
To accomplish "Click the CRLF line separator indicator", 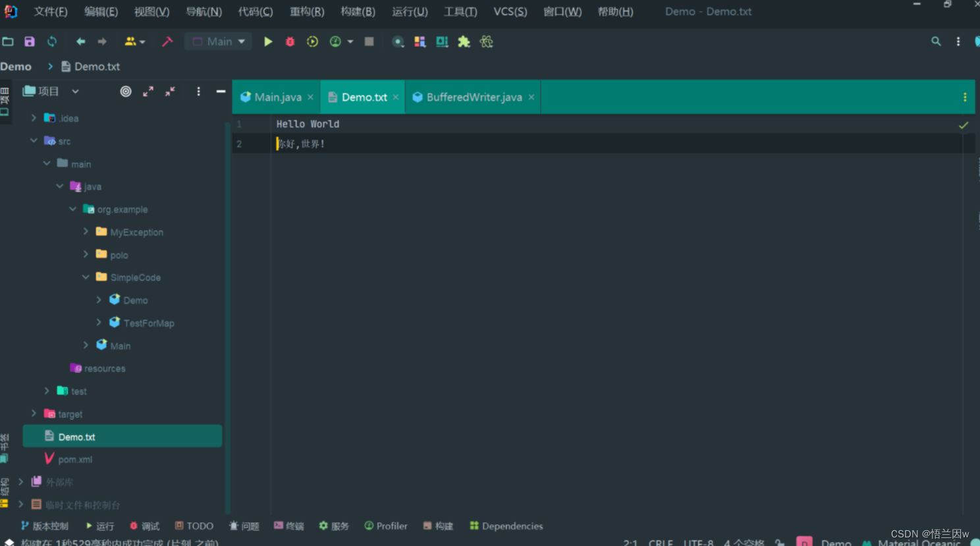I will (x=661, y=542).
